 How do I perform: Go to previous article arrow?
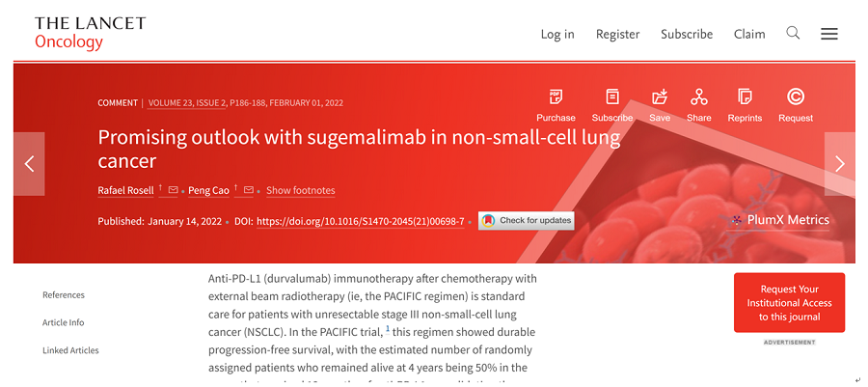29,164
